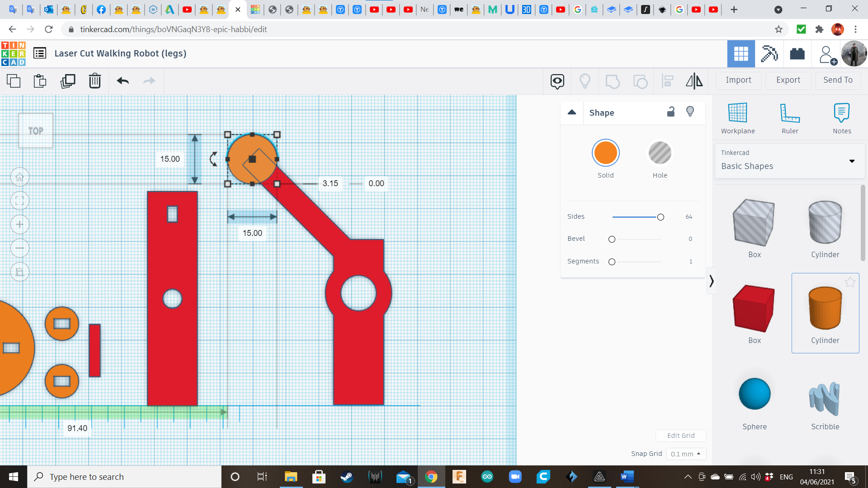Screen dimensions: 868x488
Task: Click the Redo button
Action: 149,80
